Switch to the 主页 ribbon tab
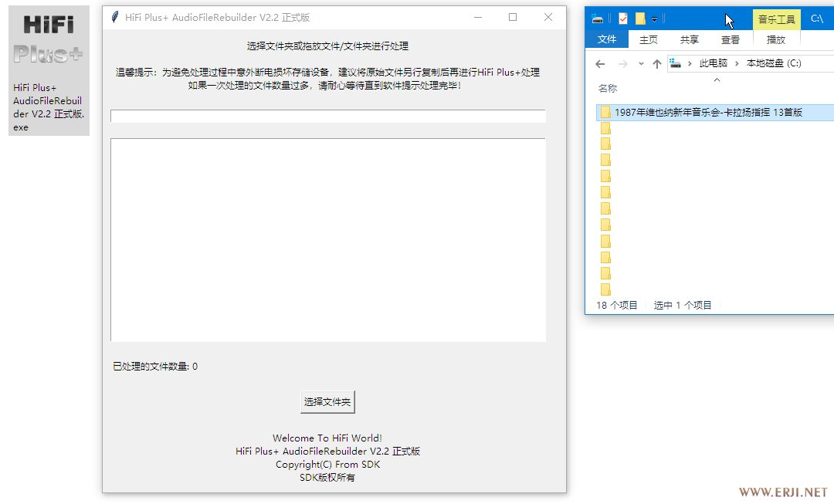This screenshot has height=504, width=834. tap(649, 39)
